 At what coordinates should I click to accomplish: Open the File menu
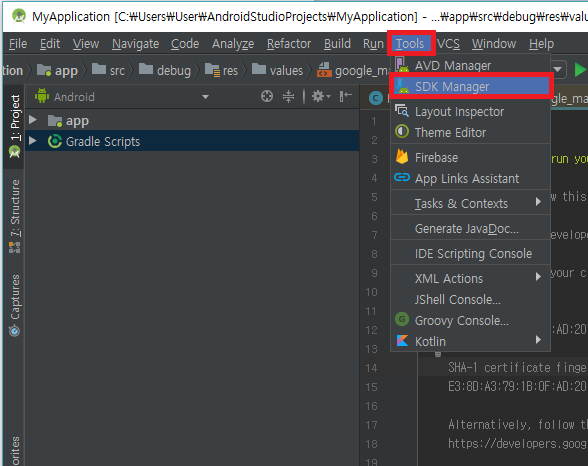coord(18,44)
